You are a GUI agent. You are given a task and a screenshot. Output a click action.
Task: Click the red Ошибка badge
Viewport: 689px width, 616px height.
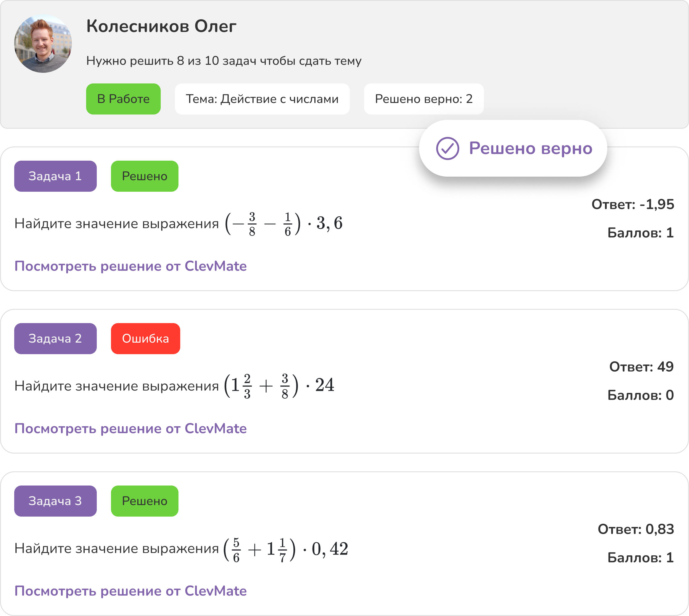coord(146,338)
